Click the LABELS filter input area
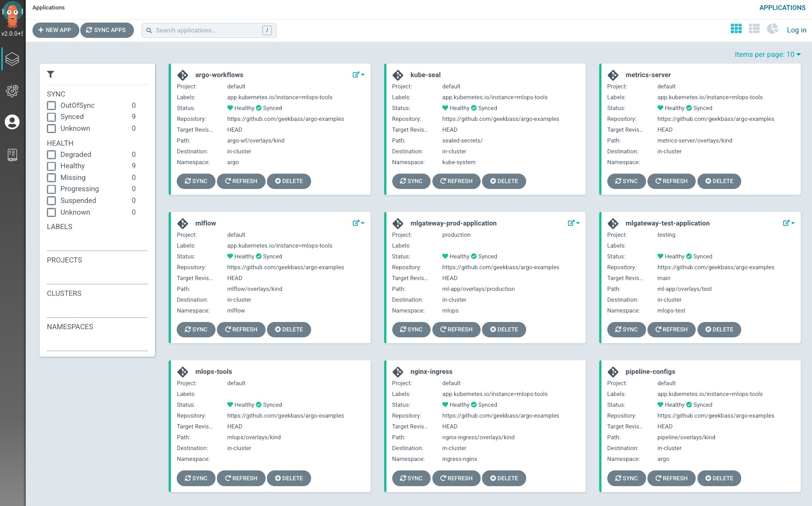812x506 pixels. click(97, 243)
